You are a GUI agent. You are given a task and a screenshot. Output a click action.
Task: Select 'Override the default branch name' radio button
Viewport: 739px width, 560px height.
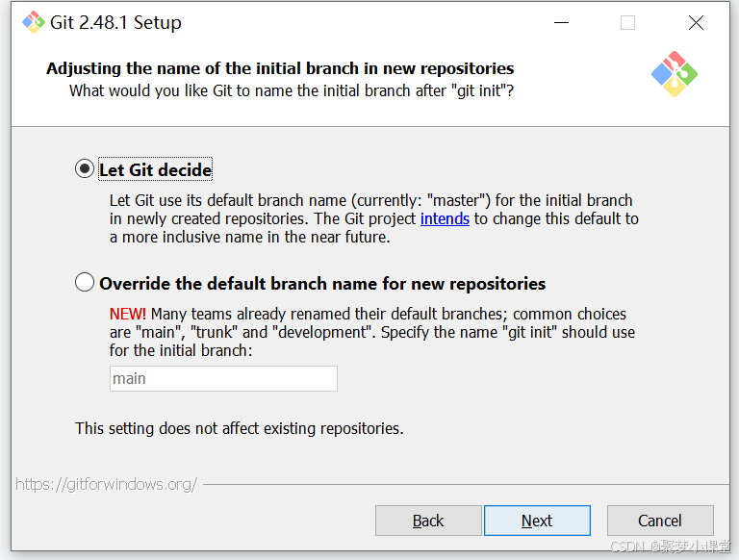[x=85, y=282]
